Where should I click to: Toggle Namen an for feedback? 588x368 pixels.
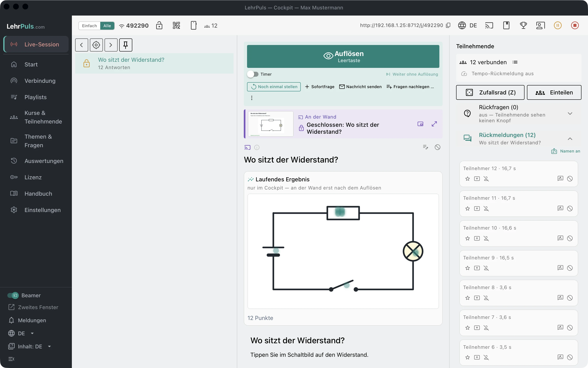(x=566, y=151)
